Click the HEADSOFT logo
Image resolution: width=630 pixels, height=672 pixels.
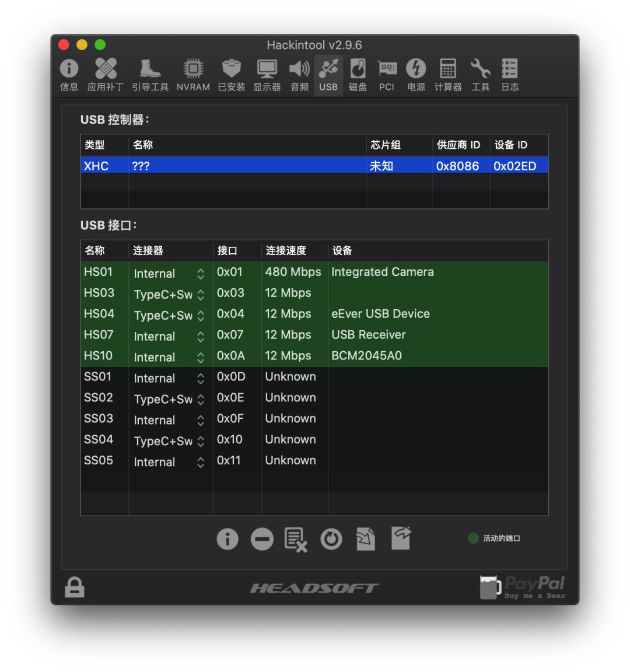[x=314, y=587]
